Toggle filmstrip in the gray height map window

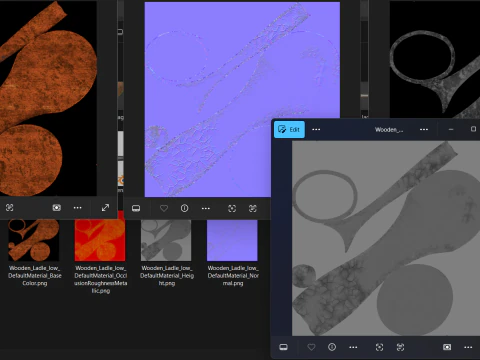pyautogui.click(x=283, y=347)
